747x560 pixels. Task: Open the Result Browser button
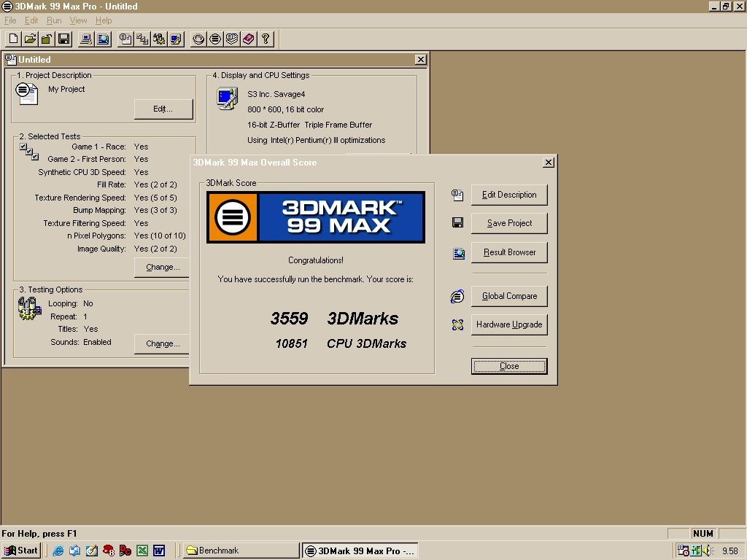[509, 252]
